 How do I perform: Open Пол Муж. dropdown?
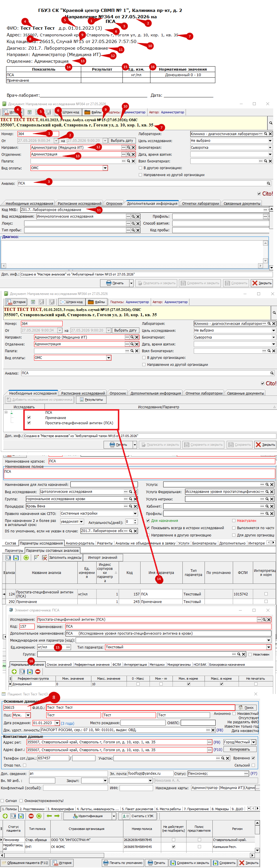[x=28, y=715]
